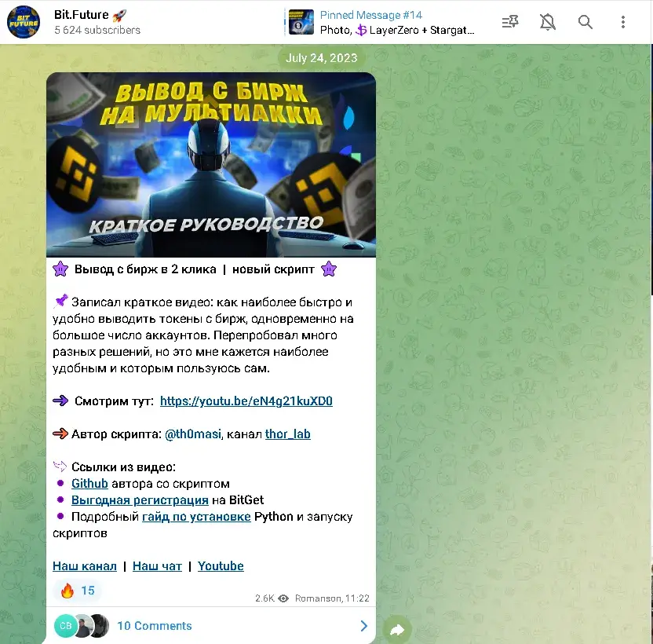Click the Bit.Future channel title
The width and height of the screenshot is (653, 644).
point(81,15)
